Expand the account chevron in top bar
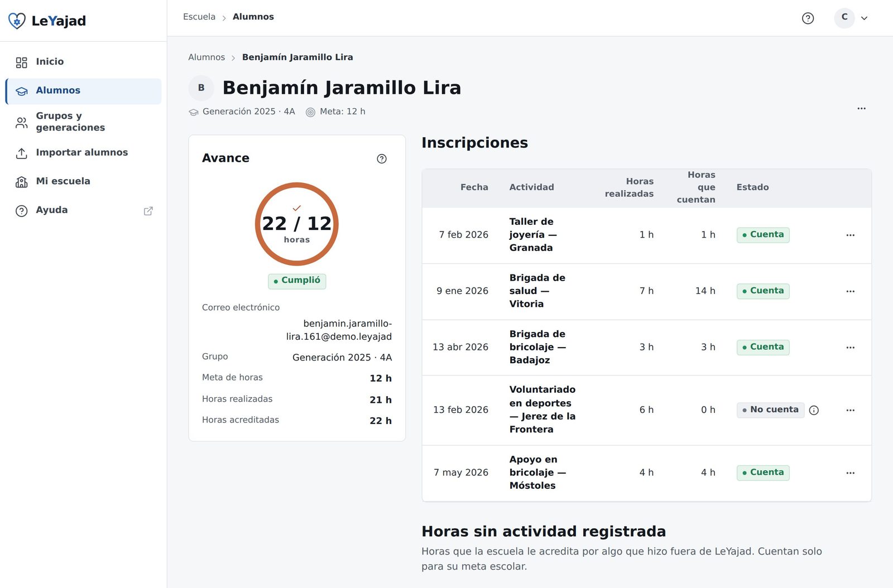Image resolution: width=893 pixels, height=588 pixels. pos(864,18)
